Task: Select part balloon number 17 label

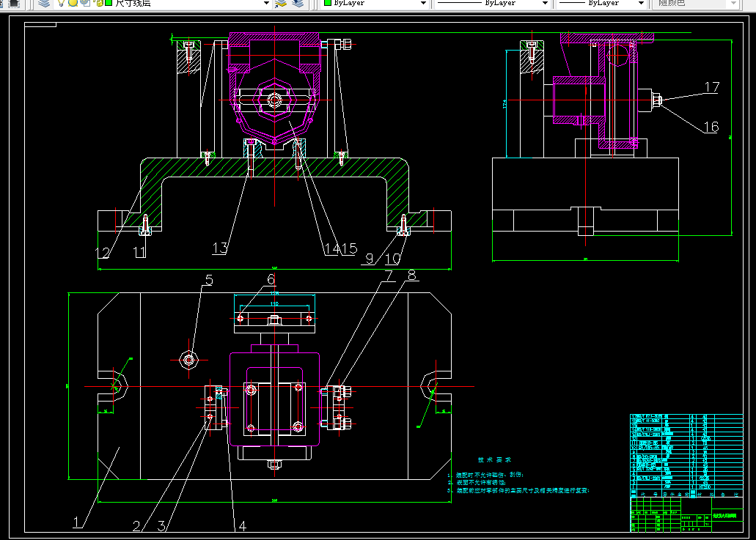Action: [712, 87]
